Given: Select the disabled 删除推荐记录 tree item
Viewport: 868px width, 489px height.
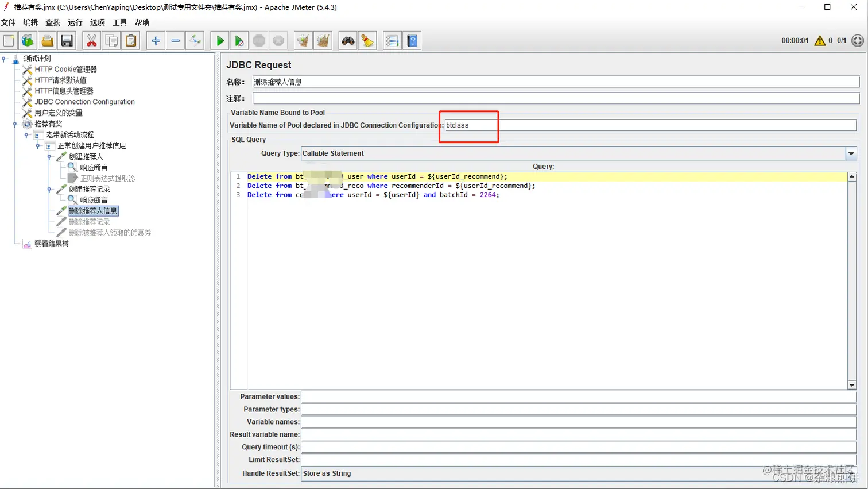Looking at the screenshot, I should 90,222.
